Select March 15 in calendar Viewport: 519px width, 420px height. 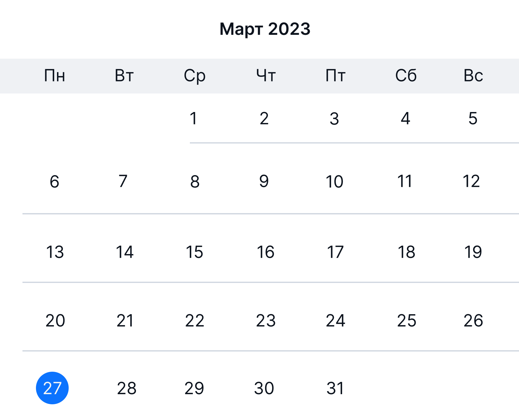pos(194,252)
